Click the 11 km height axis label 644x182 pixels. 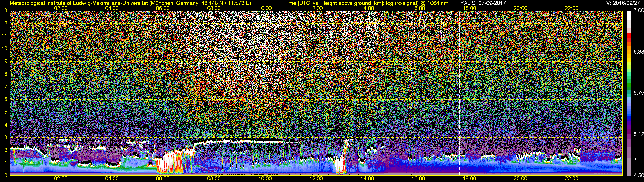coord(5,36)
